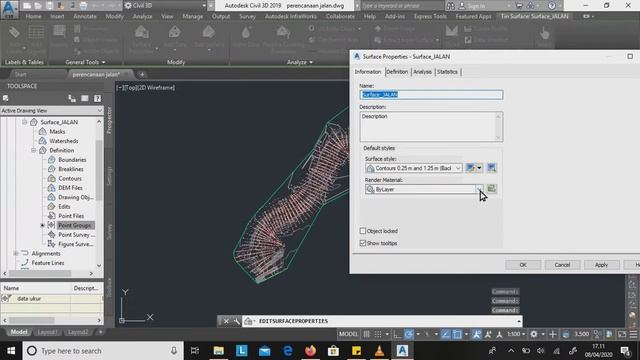
Task: Enable the Object locked checkbox
Action: click(x=363, y=231)
